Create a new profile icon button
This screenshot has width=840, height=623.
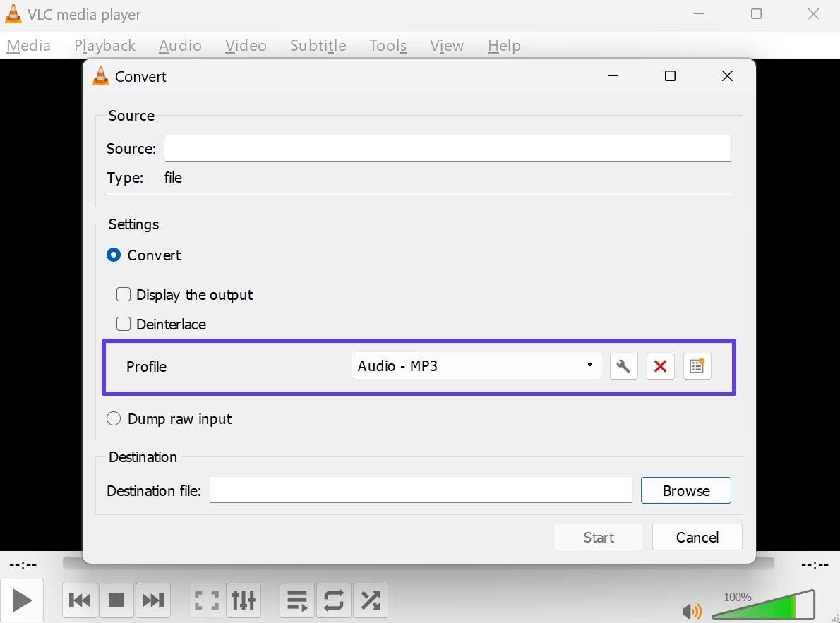click(x=697, y=366)
